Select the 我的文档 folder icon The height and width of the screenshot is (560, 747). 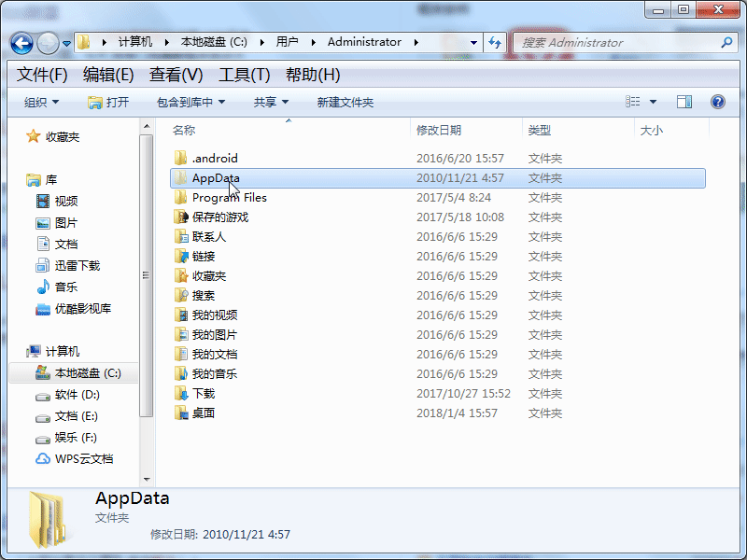pos(180,354)
